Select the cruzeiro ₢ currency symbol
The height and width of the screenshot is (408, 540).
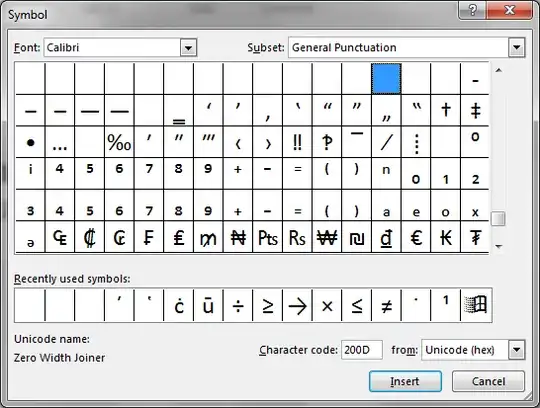119,237
